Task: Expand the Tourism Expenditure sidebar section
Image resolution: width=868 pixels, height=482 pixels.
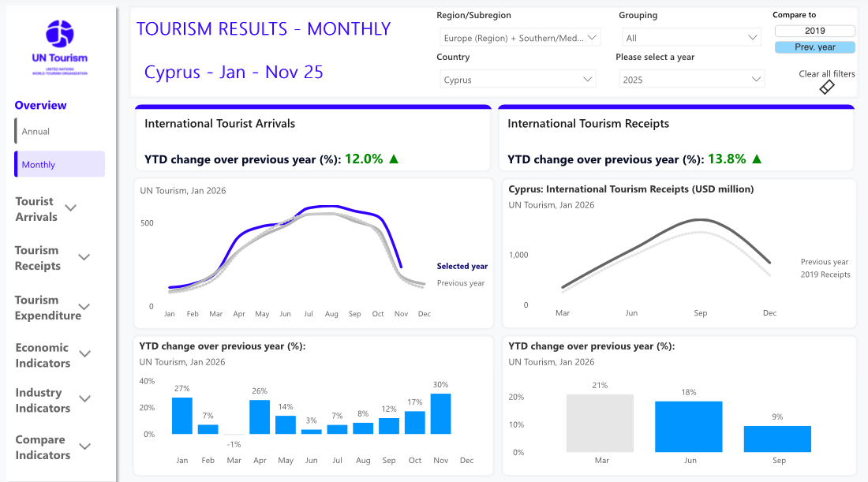Action: 84,307
